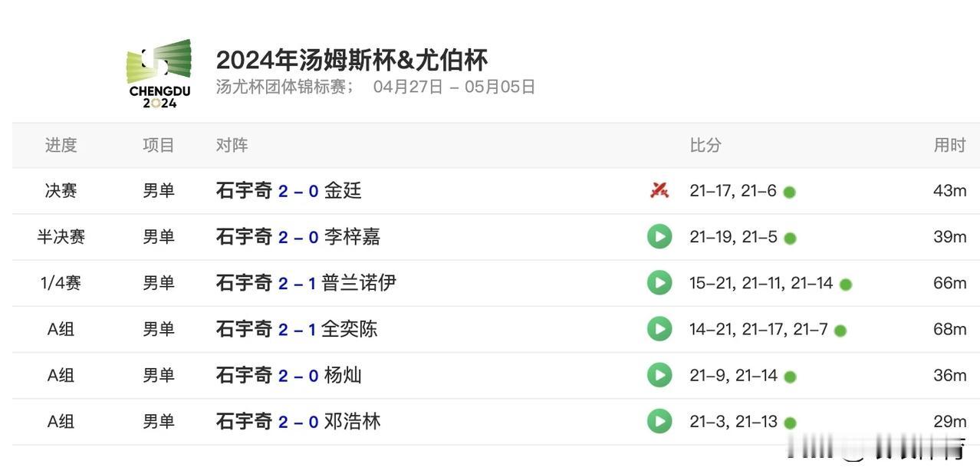Image resolution: width=980 pixels, height=474 pixels.
Task: Click the 比分 column header
Action: coord(705,145)
